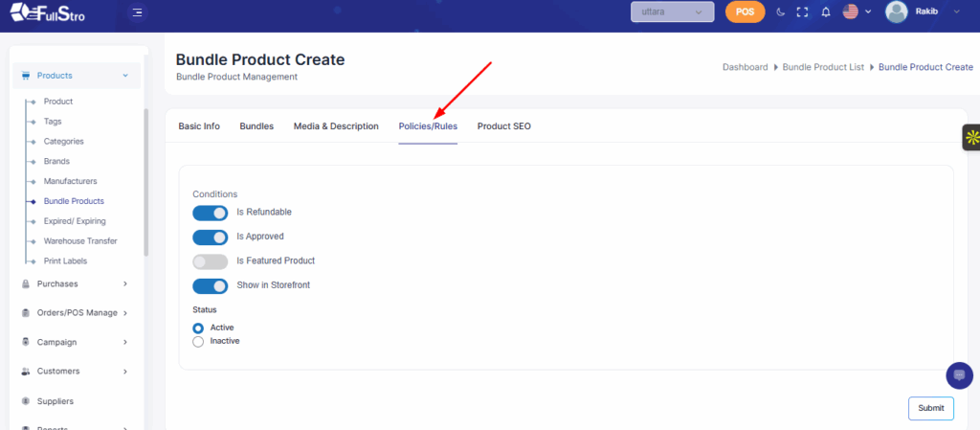Expand the Purchases sidebar menu

[x=75, y=283]
